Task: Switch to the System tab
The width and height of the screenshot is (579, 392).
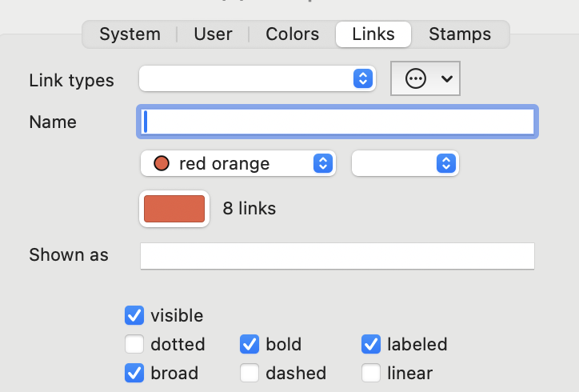Action: pos(130,34)
